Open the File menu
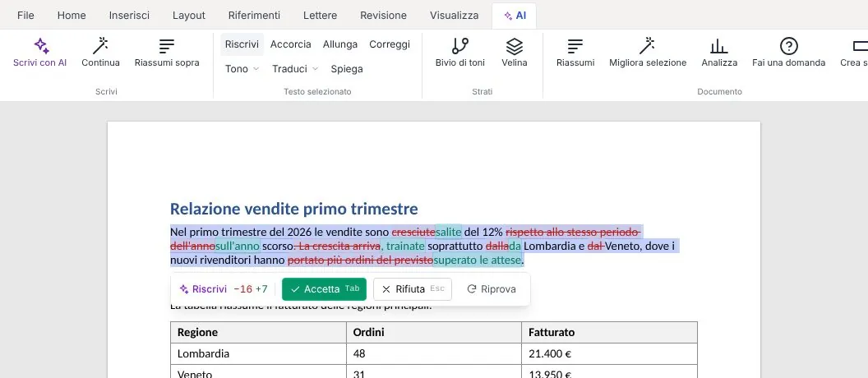The width and height of the screenshot is (868, 378). point(25,16)
